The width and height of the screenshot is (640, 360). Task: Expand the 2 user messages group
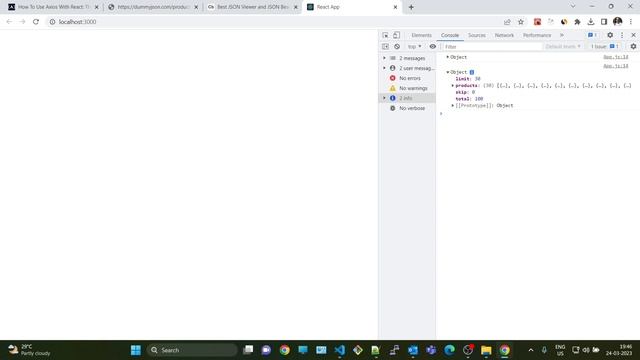384,68
